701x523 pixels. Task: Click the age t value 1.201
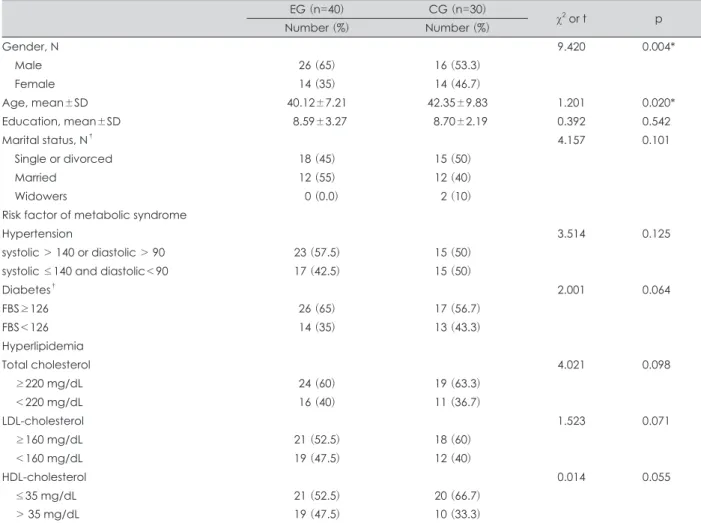click(x=571, y=103)
